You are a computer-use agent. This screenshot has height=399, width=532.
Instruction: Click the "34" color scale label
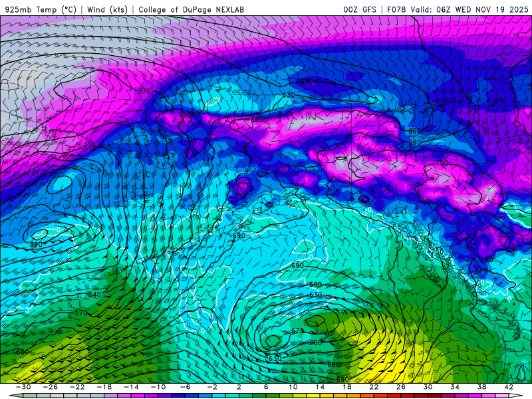[455, 387]
